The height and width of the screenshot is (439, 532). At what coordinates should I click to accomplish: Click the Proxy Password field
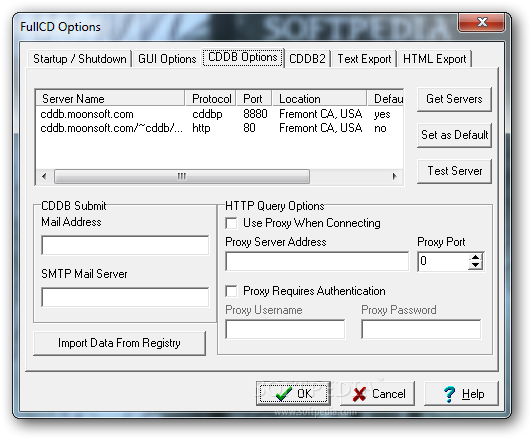421,329
